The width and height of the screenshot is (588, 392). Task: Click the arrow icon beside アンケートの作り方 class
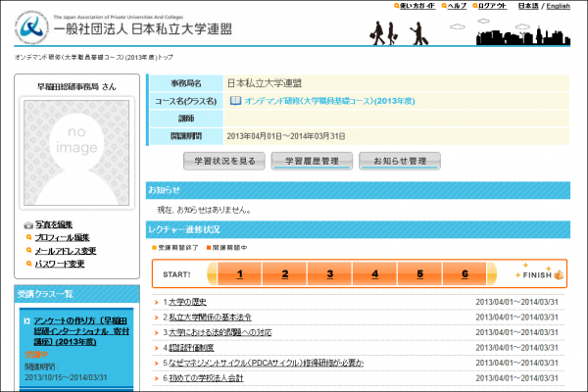tap(26, 321)
